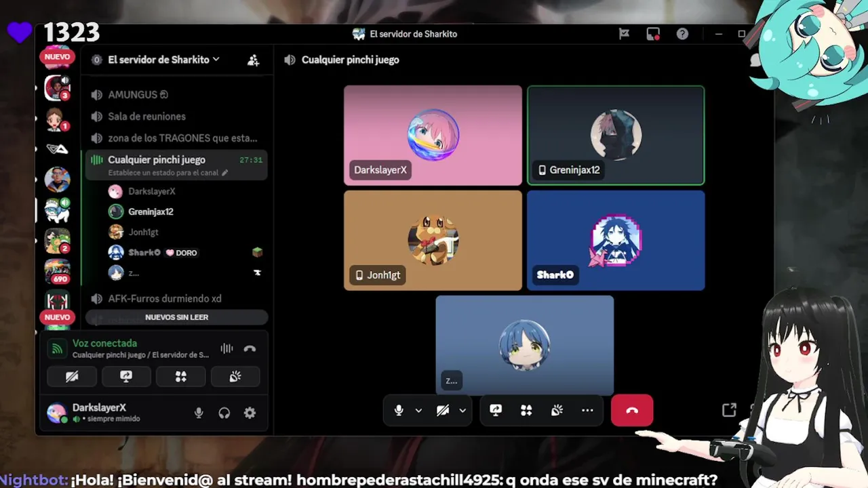Open camera options dropdown arrow
Screen dimensions: 868x488
tap(462, 411)
